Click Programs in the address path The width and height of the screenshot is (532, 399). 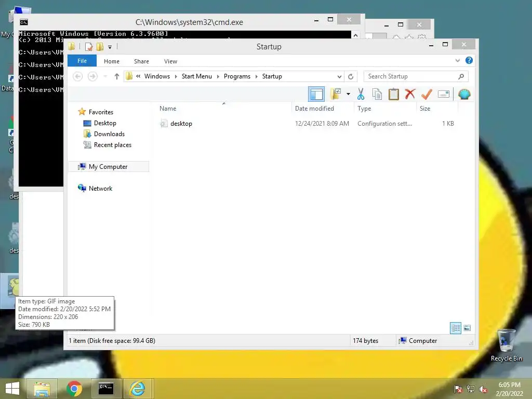(237, 76)
